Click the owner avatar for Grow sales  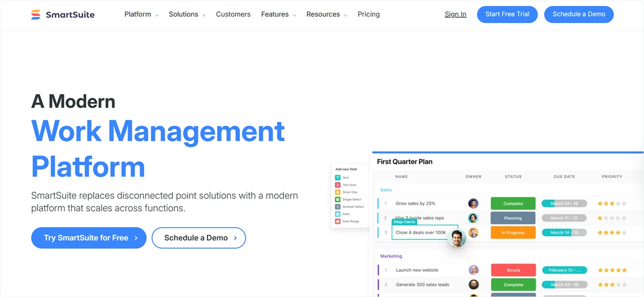473,203
